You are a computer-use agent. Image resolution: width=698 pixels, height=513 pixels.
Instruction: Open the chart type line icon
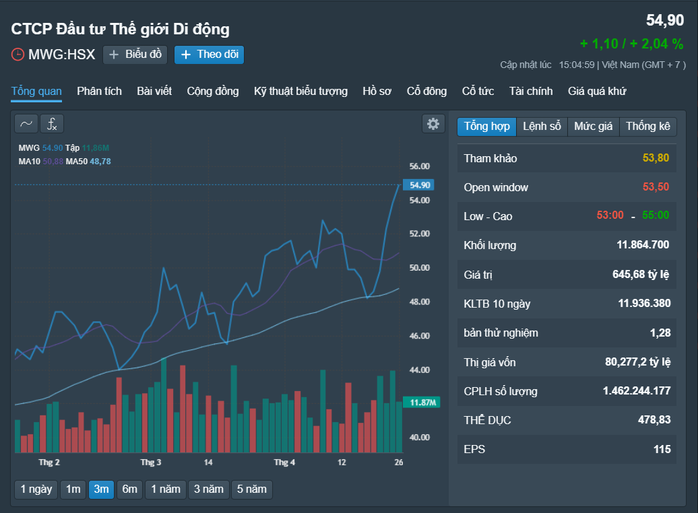[26, 124]
